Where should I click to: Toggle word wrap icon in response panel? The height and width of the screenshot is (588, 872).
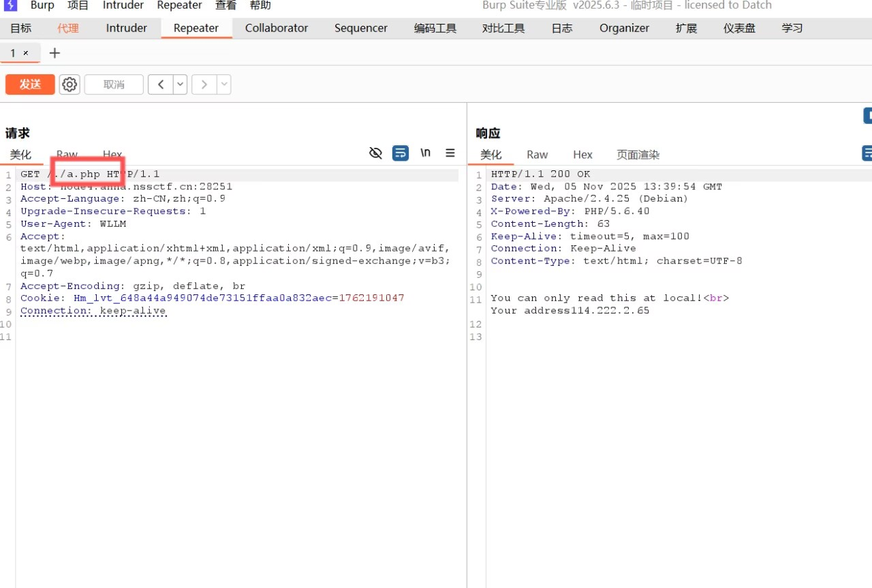[x=867, y=153]
